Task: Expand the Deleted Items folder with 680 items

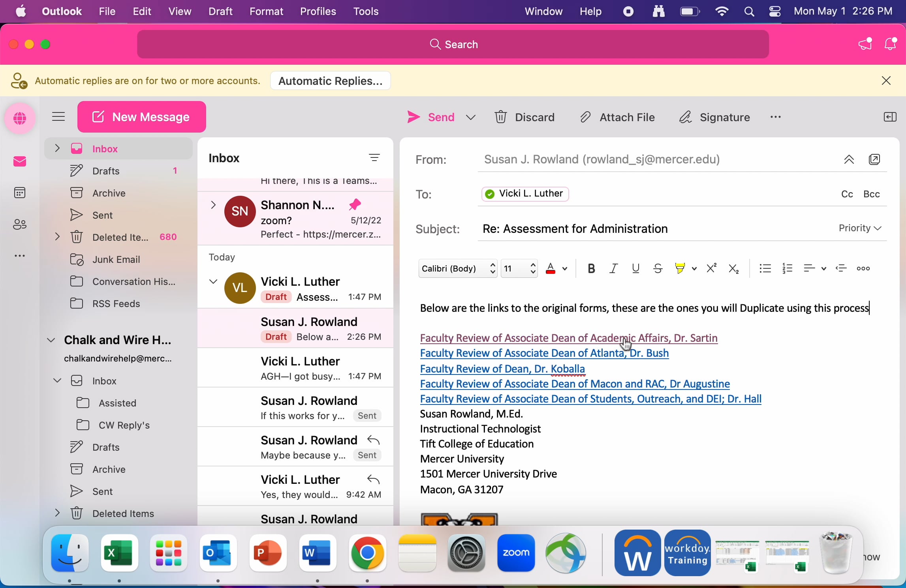Action: (x=57, y=237)
